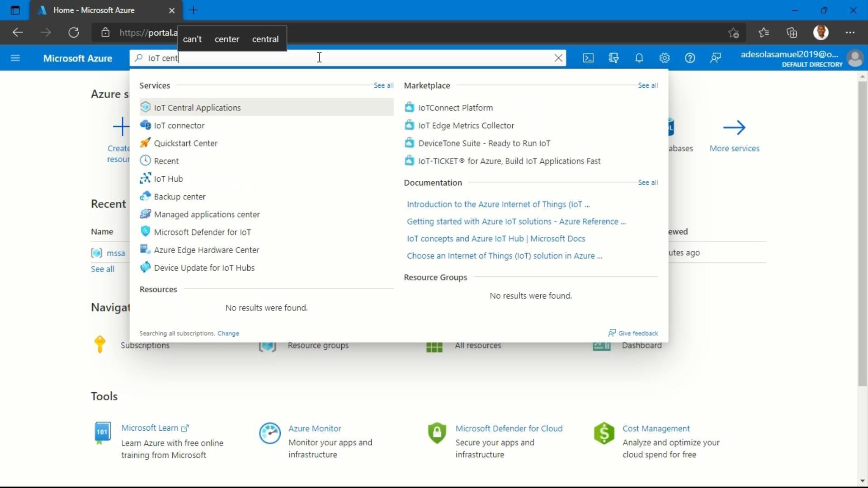Open the directory filter icon beside Cloud Shell
Viewport: 868px width, 488px height.
click(613, 58)
